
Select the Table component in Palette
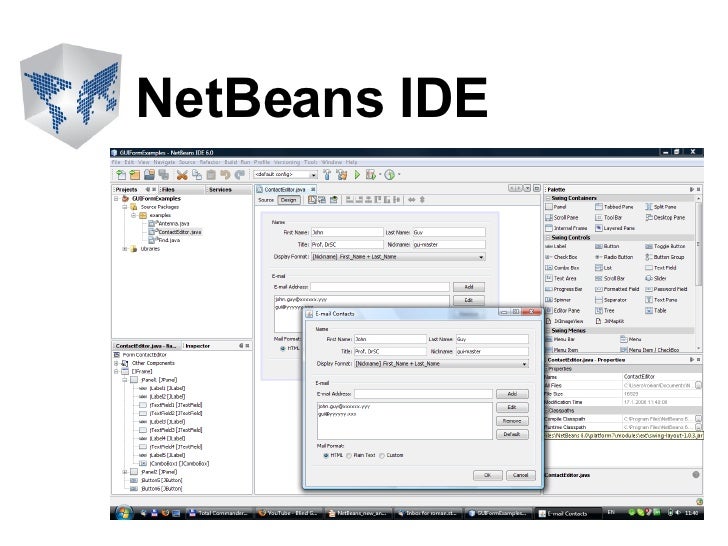coord(656,311)
